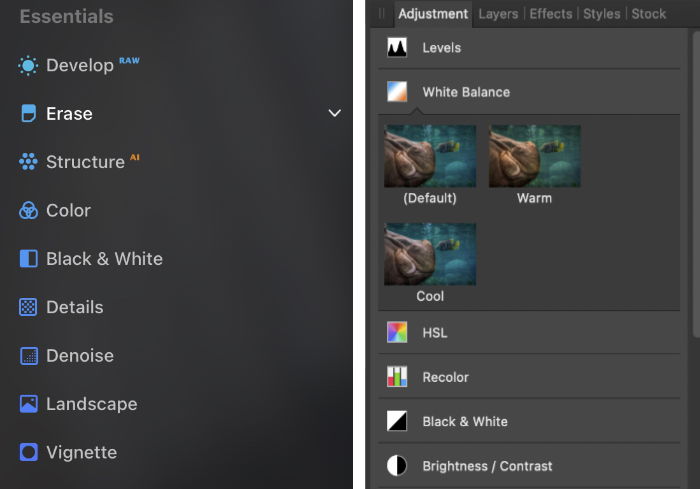Viewport: 700px width, 489px height.
Task: Select the HSL adjustment label
Action: point(435,333)
